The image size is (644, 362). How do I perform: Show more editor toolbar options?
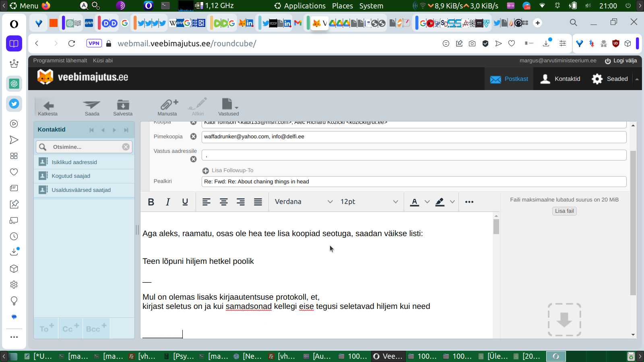[469, 202]
